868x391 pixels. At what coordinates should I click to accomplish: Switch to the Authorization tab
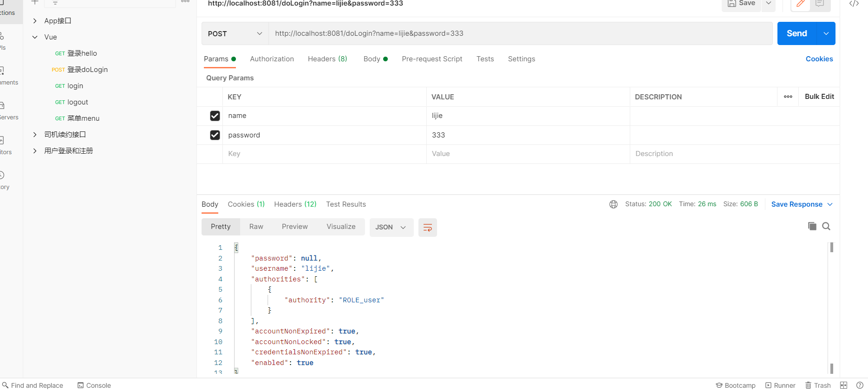tap(272, 59)
